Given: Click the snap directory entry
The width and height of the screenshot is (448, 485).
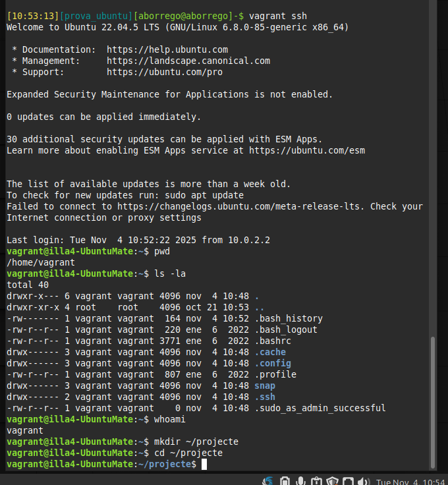Looking at the screenshot, I should pyautogui.click(x=265, y=385).
